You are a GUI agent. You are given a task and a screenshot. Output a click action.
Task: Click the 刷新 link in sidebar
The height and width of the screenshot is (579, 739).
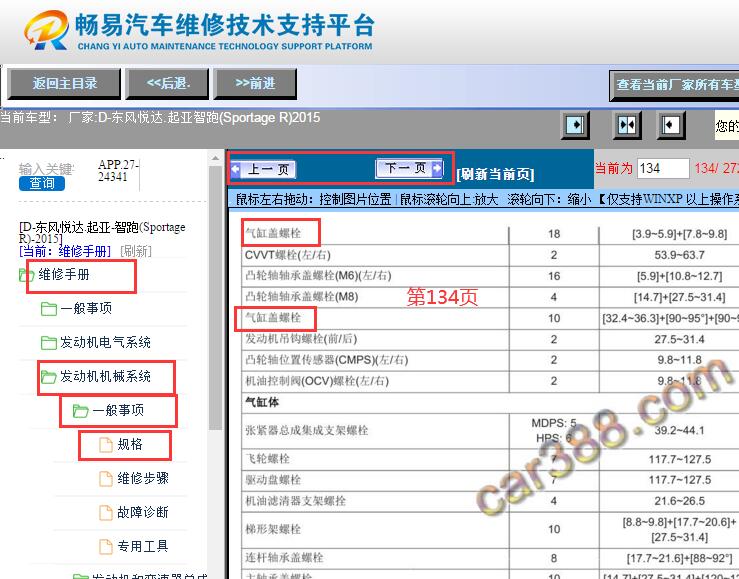tap(136, 251)
